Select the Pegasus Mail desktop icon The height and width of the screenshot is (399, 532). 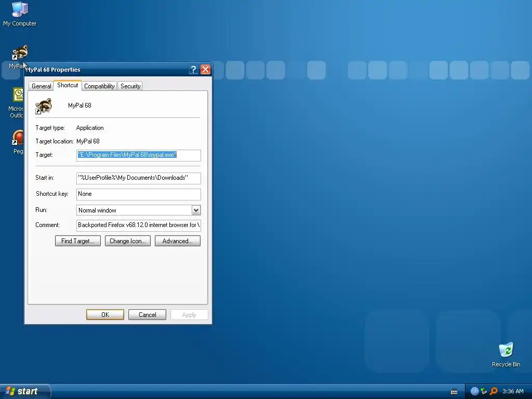(x=18, y=142)
